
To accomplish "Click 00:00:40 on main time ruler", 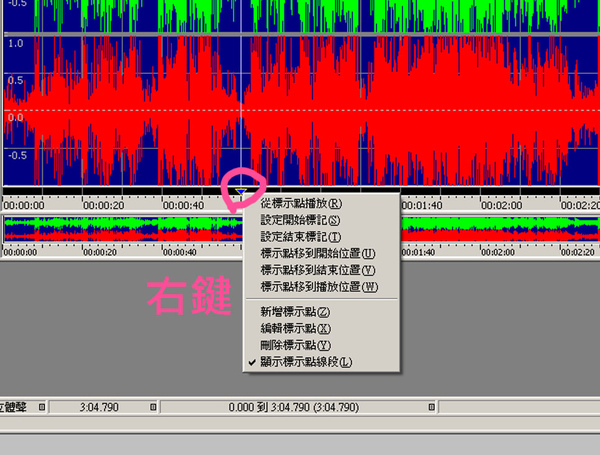I will pos(183,205).
